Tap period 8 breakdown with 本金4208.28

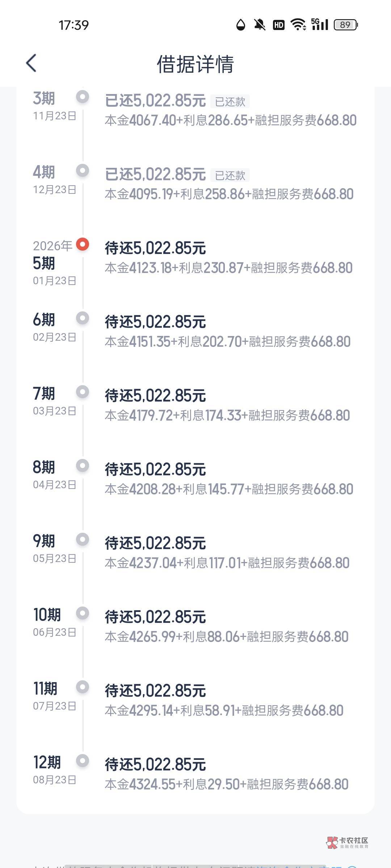click(229, 489)
